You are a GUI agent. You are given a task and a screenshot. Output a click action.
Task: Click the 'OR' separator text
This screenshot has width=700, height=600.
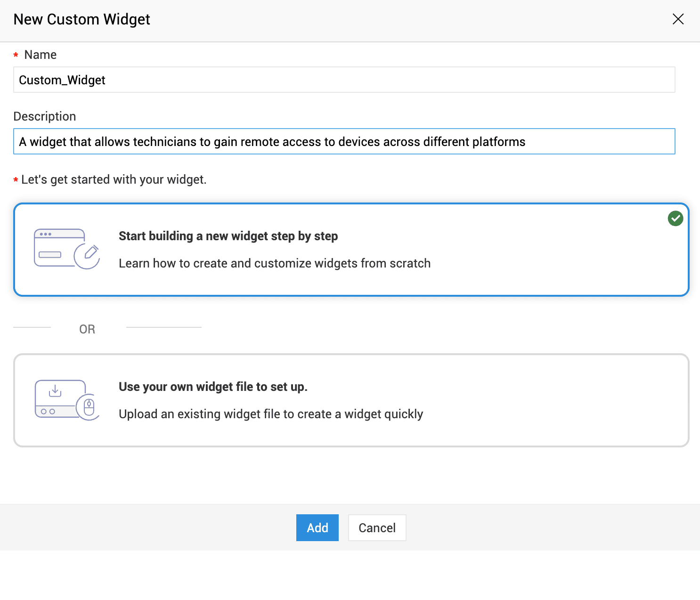(87, 329)
